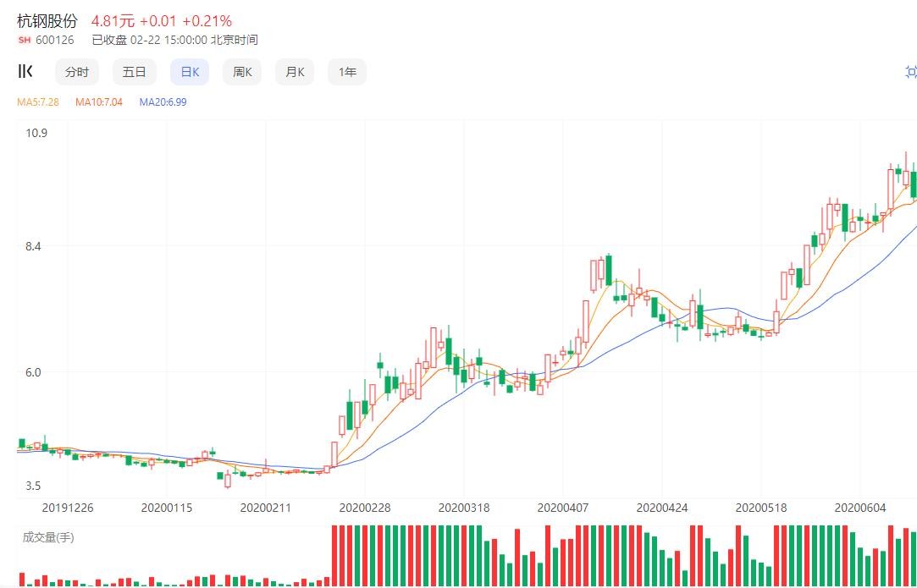Click the 杭钢股份 stock name

pyautogui.click(x=47, y=21)
